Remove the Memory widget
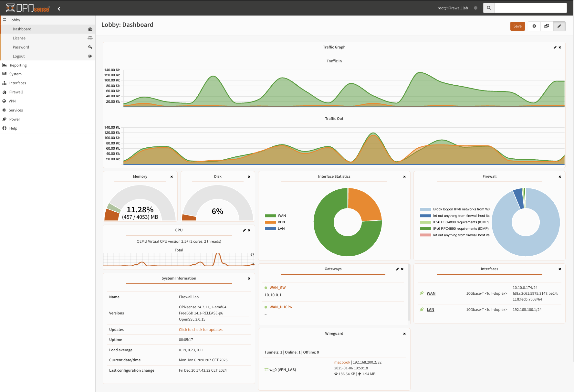 click(172, 177)
